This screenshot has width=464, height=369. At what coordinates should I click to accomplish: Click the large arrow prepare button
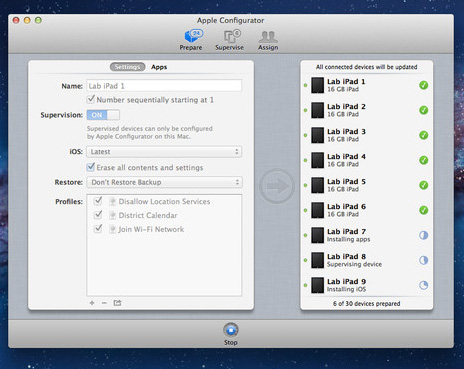click(x=277, y=186)
